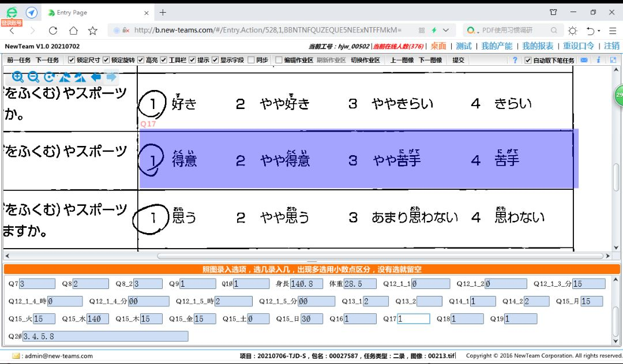The width and height of the screenshot is (623, 364).
Task: Enable the 同步 checkbox
Action: click(x=251, y=60)
